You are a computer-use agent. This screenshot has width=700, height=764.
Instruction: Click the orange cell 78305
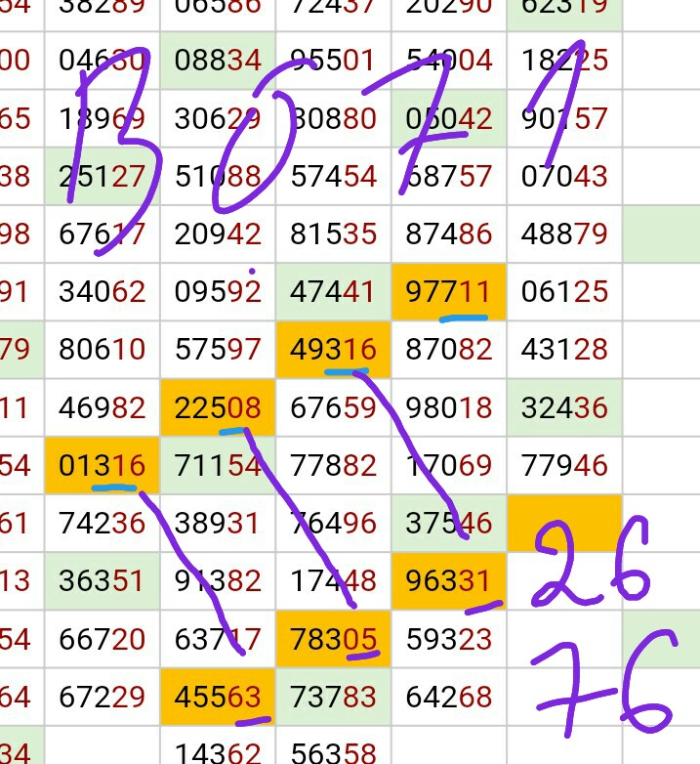pyautogui.click(x=334, y=639)
